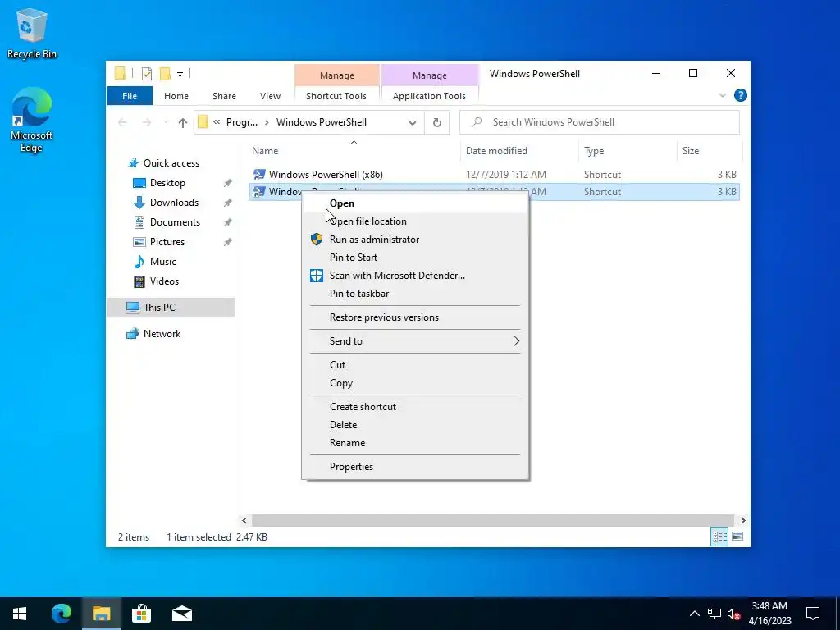Expand the Send to submenu
Screen dimensions: 840x630
click(415, 341)
